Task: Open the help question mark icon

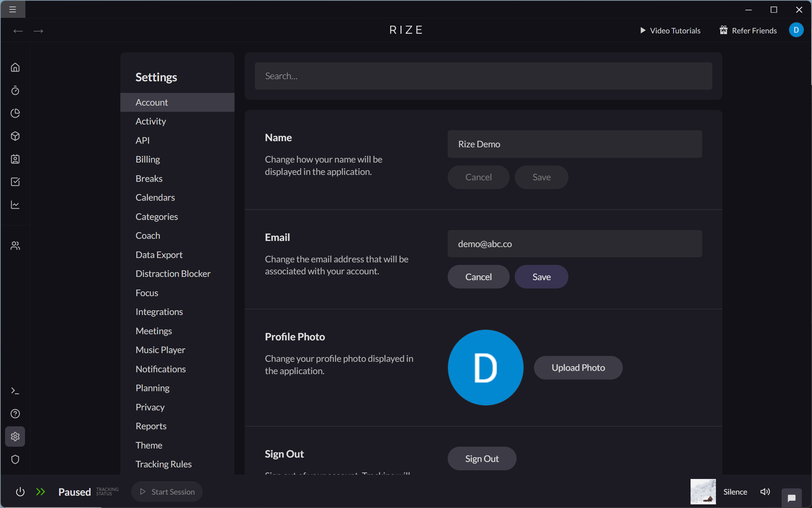Action: click(15, 413)
